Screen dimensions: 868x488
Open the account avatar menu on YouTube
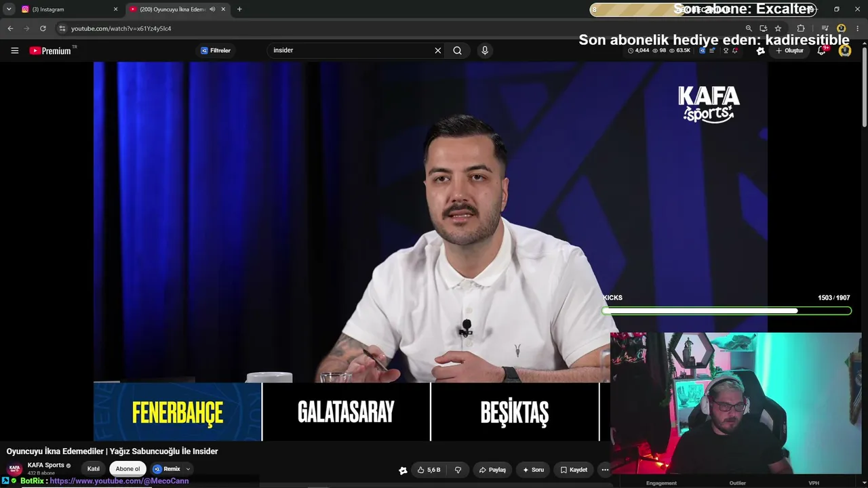[x=845, y=50]
